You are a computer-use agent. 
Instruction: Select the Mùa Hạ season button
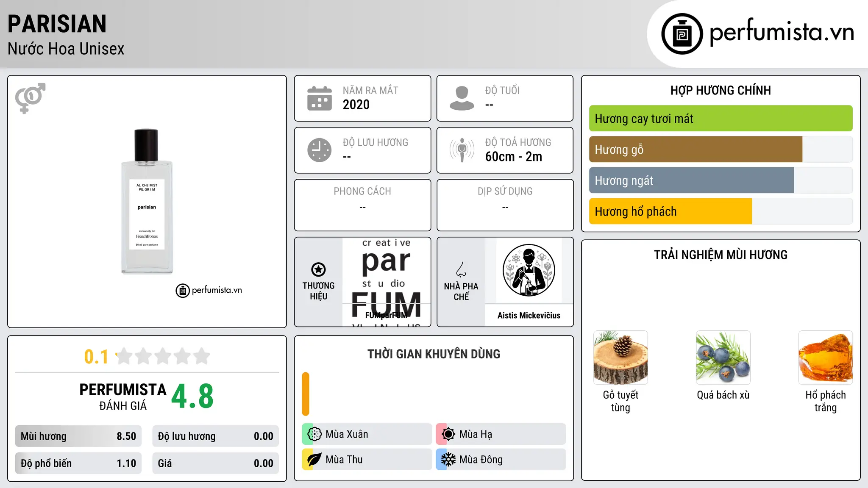(x=501, y=434)
